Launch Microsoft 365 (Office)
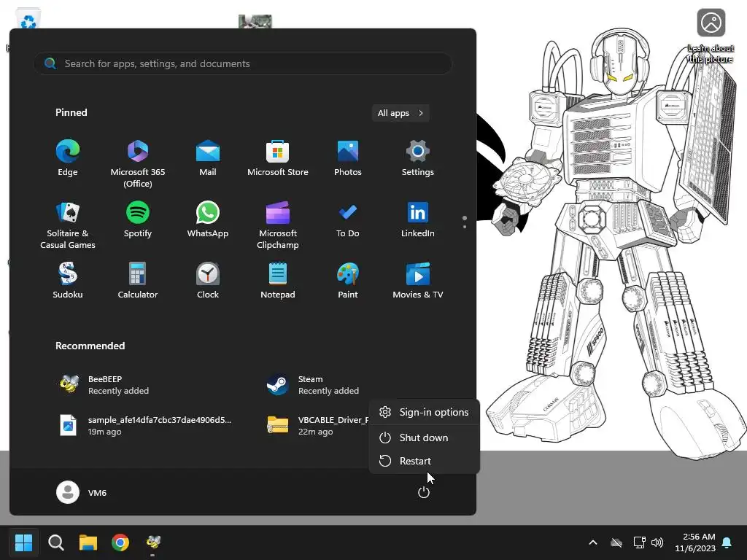The width and height of the screenshot is (747, 560). [x=138, y=163]
